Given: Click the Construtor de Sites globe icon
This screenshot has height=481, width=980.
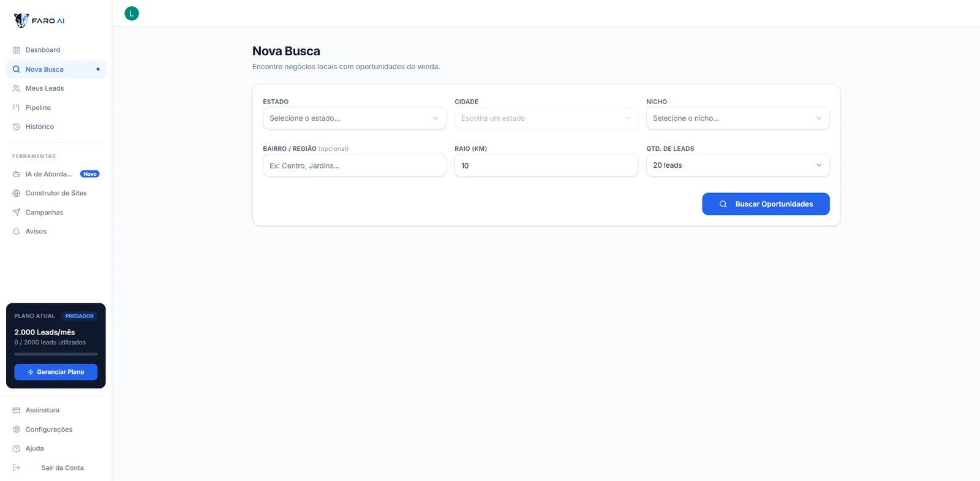Looking at the screenshot, I should [x=17, y=193].
